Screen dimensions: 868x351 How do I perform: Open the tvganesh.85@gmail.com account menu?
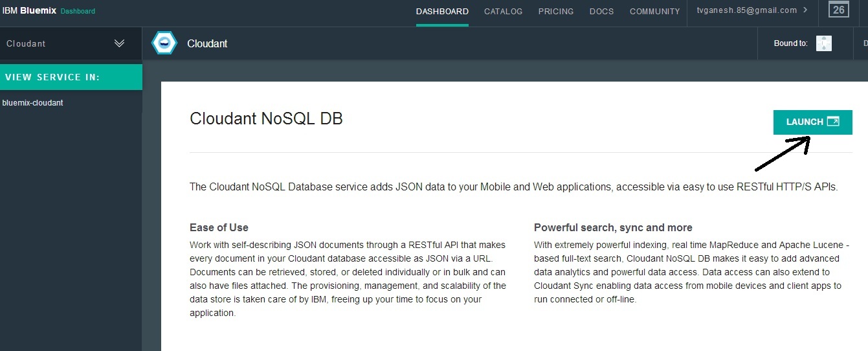pyautogui.click(x=746, y=10)
